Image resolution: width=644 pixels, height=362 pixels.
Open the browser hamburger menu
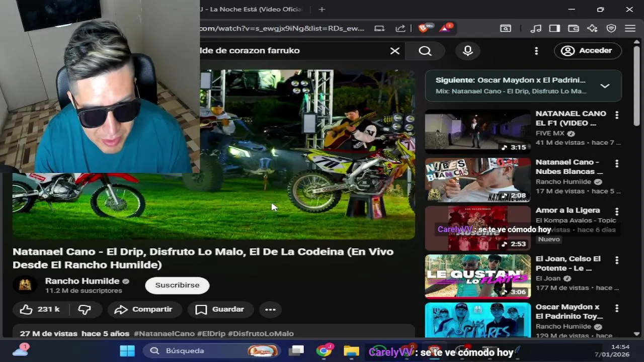[630, 29]
